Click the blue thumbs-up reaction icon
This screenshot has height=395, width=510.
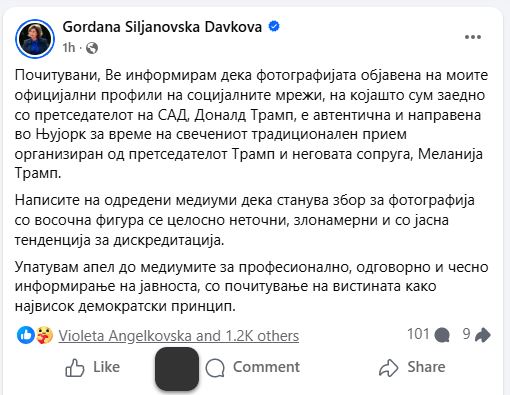pos(26,335)
